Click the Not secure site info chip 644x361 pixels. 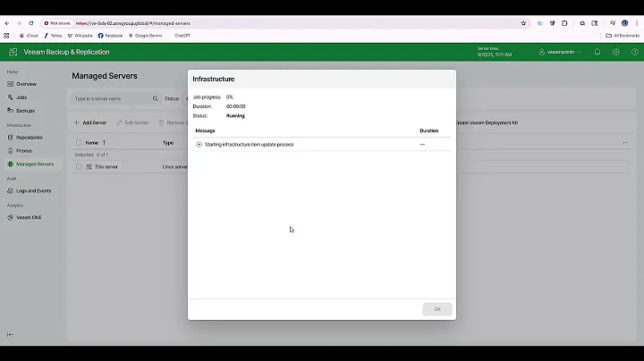pyautogui.click(x=57, y=23)
